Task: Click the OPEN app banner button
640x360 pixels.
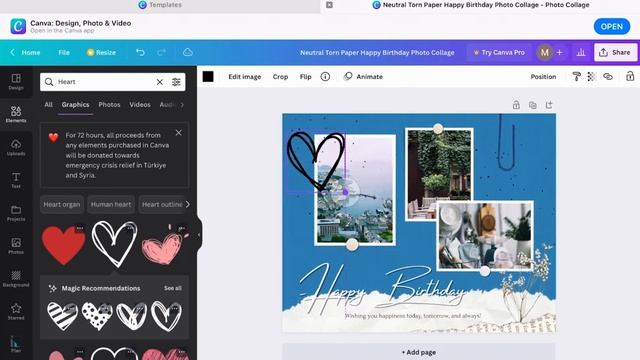Action: 612,27
